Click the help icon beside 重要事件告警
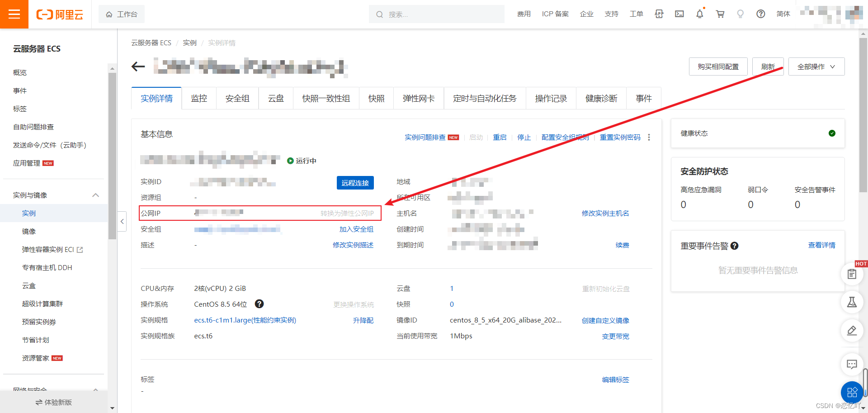 (734, 246)
